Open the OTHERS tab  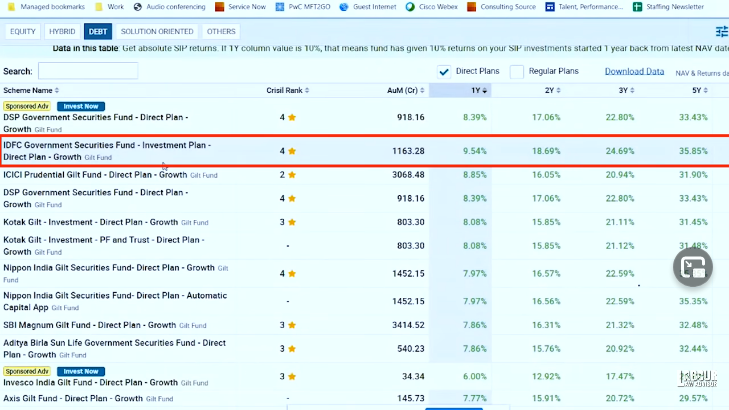click(x=221, y=31)
